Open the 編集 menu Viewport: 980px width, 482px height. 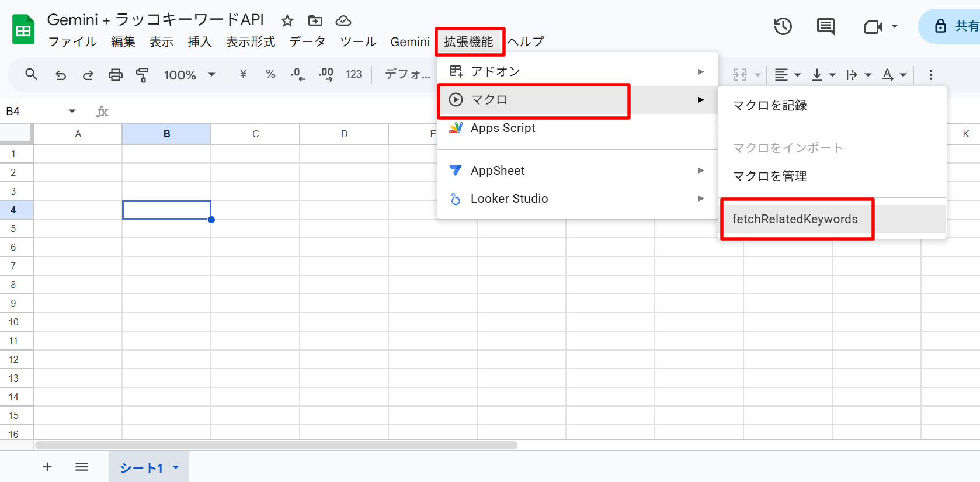[123, 41]
